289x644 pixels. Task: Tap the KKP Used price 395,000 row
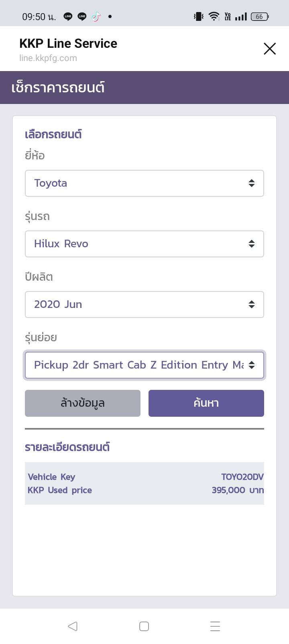(x=144, y=490)
